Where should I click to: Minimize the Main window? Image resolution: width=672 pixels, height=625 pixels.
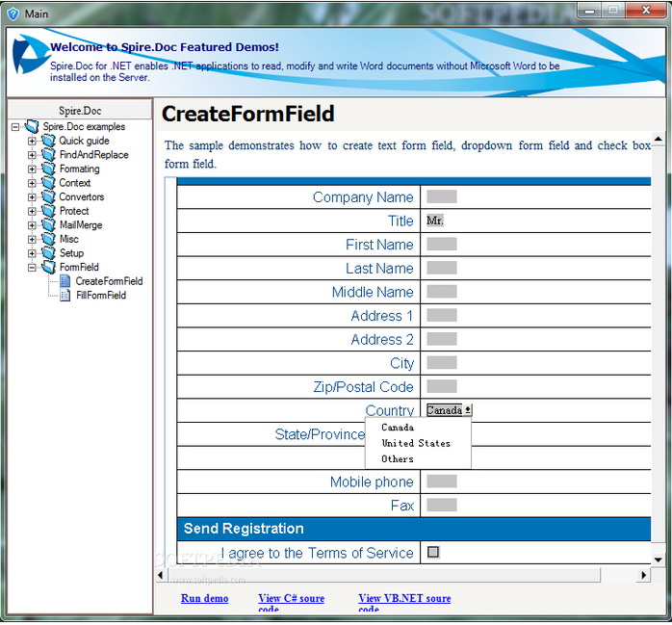tap(590, 11)
